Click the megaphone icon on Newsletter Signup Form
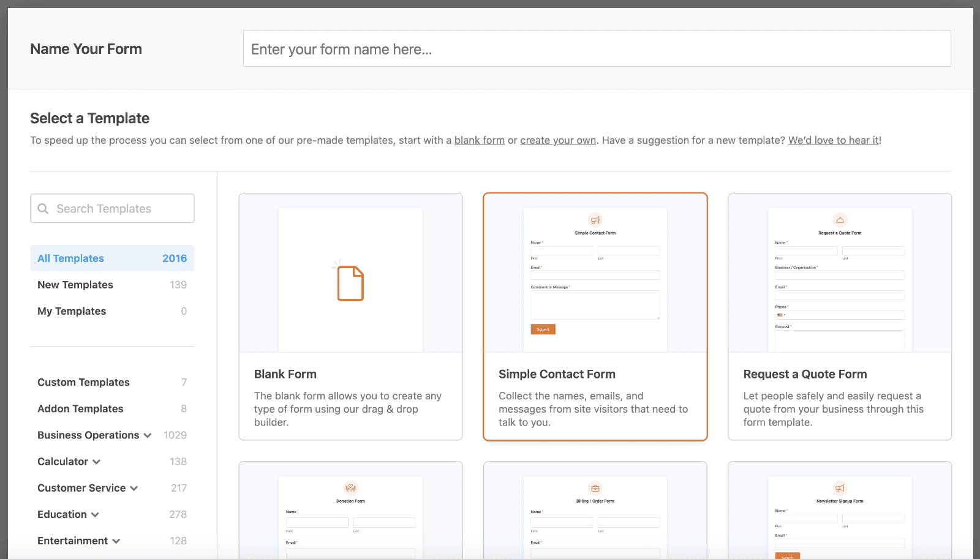The width and height of the screenshot is (980, 559). [x=839, y=489]
